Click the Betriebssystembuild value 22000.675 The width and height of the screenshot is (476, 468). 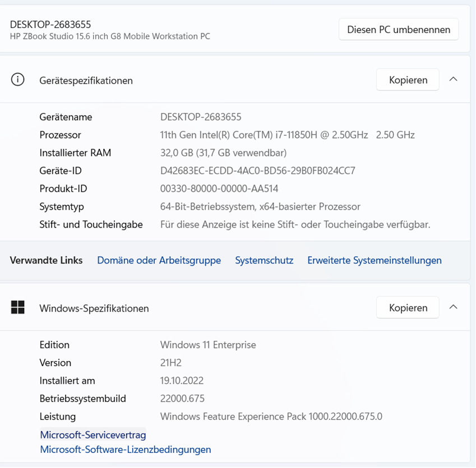pos(182,399)
